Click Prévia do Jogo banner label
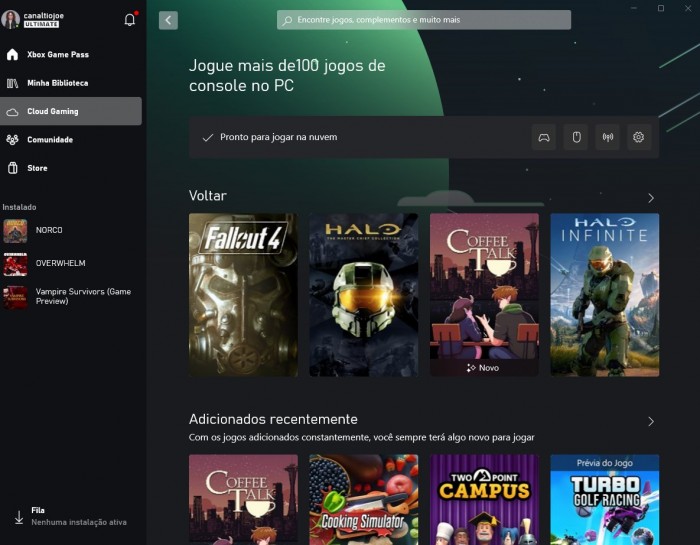 point(604,463)
